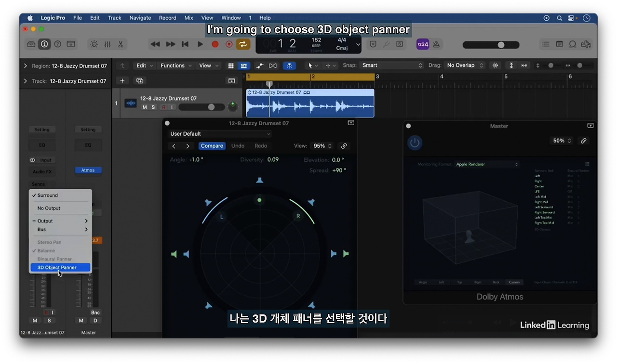Toggle Catch Playhead blue button
This screenshot has width=617, height=364.
pyautogui.click(x=290, y=65)
